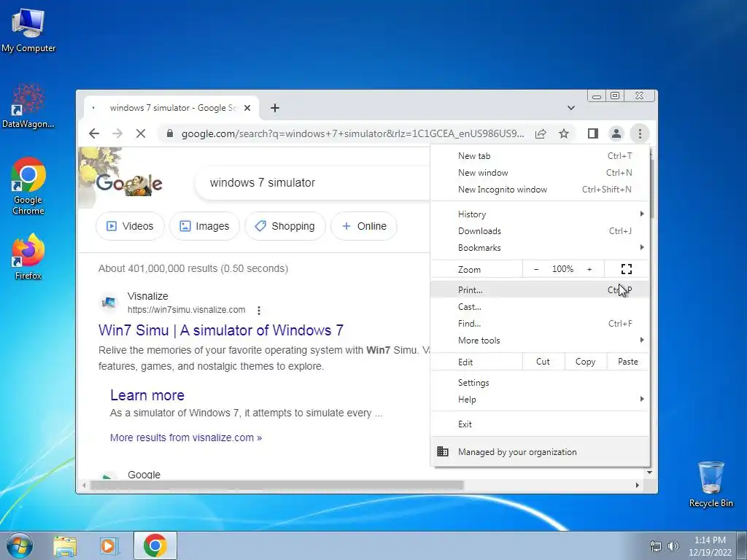Open Downloads from the menu
This screenshot has height=560, width=747.
540,231
